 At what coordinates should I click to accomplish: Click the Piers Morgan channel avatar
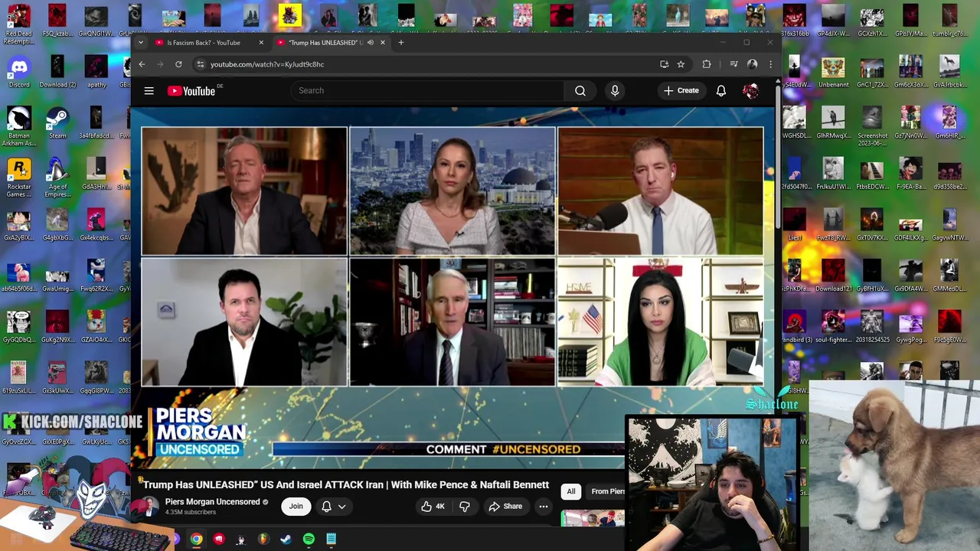coord(150,507)
